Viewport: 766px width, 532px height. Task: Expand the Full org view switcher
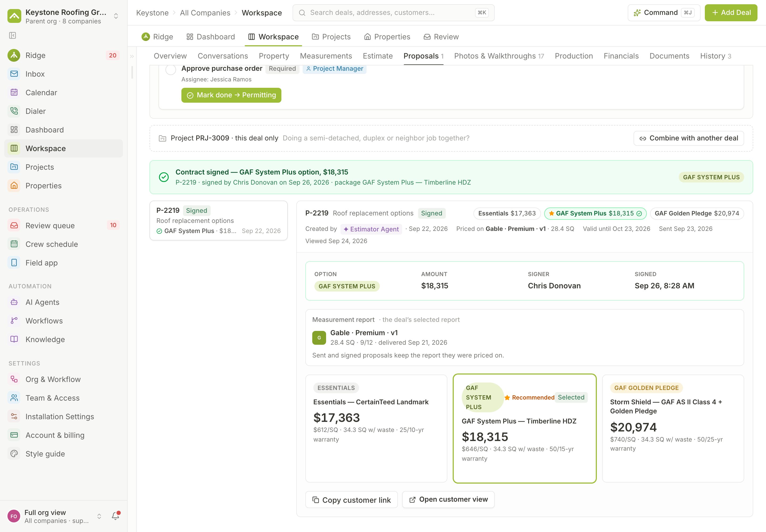[99, 516]
